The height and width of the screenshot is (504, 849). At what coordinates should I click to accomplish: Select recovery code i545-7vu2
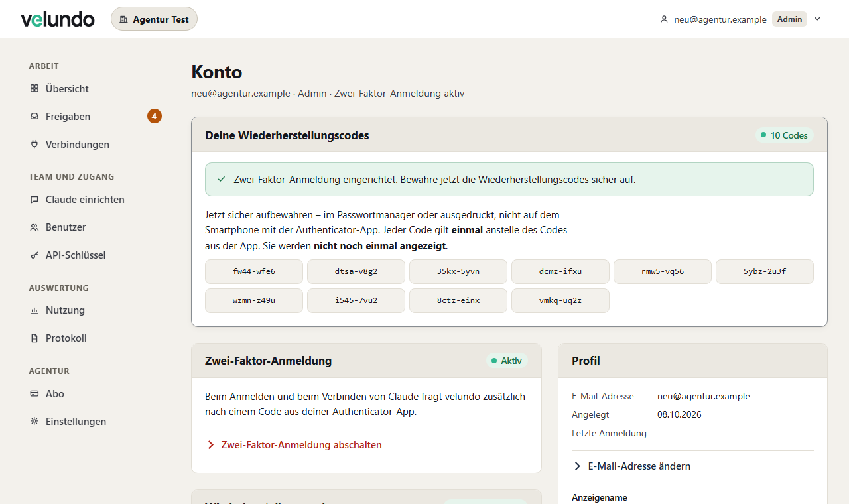[356, 300]
